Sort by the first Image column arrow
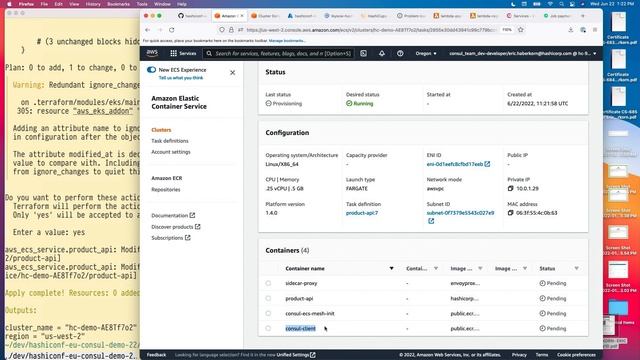Screen dimensions: 640x360 pos(480,269)
